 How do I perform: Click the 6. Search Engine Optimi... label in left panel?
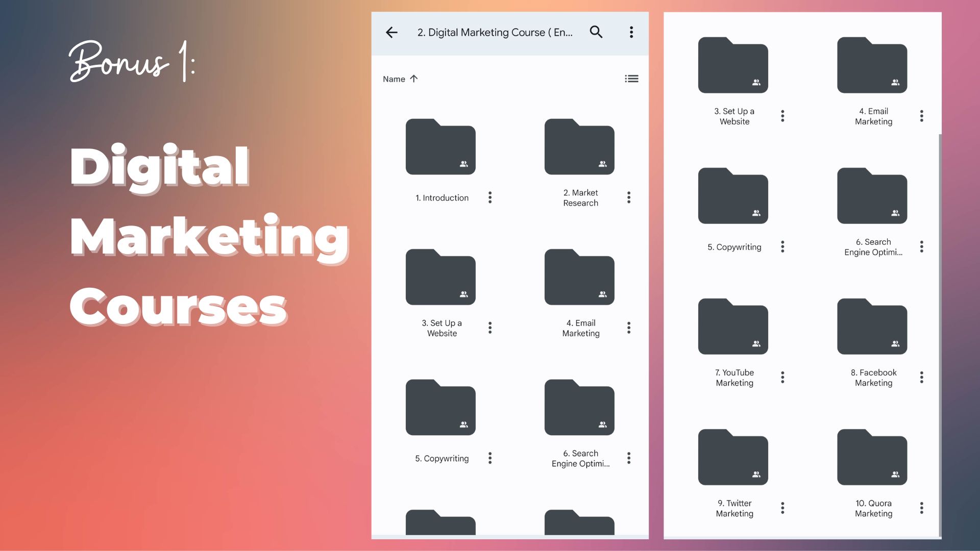point(580,458)
